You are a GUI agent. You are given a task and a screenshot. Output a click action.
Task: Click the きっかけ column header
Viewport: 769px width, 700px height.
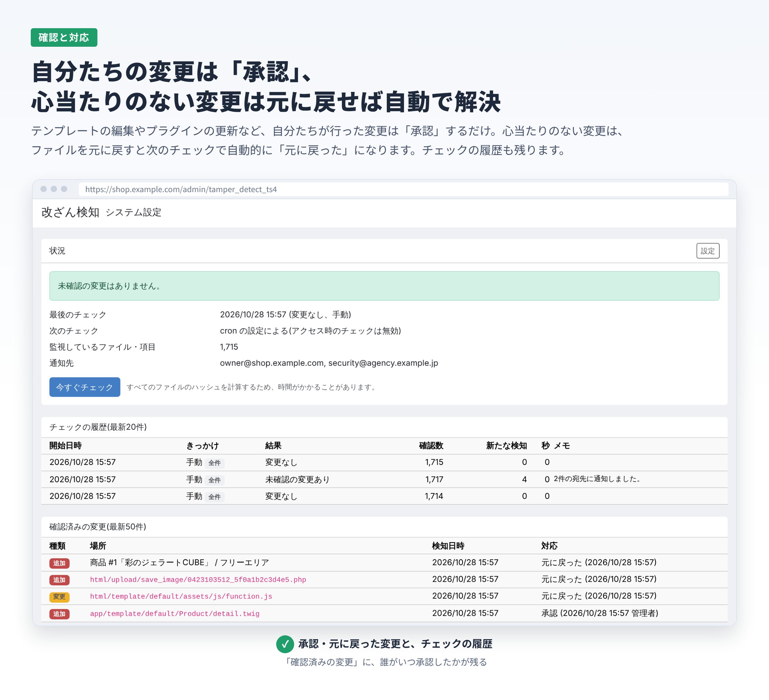coord(203,446)
